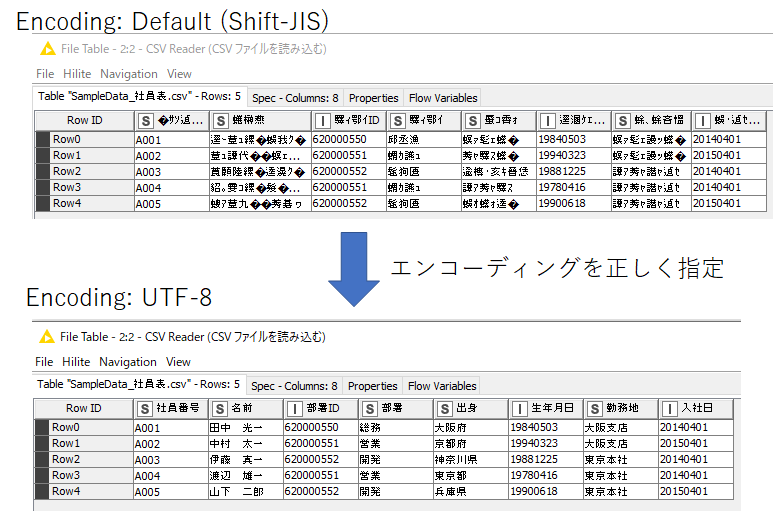Viewport: 773px width, 511px height.
Task: Click cell 620000550 in the lower table
Action: (320, 427)
